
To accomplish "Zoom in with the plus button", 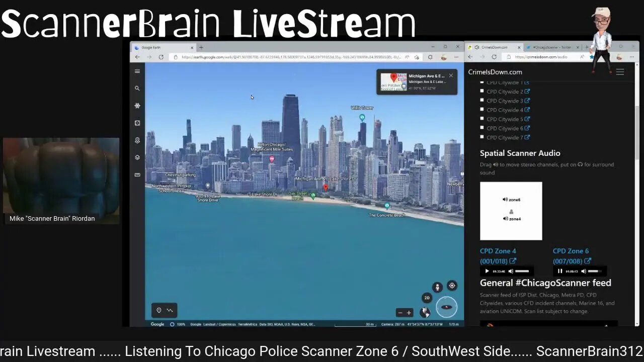I will tap(409, 313).
